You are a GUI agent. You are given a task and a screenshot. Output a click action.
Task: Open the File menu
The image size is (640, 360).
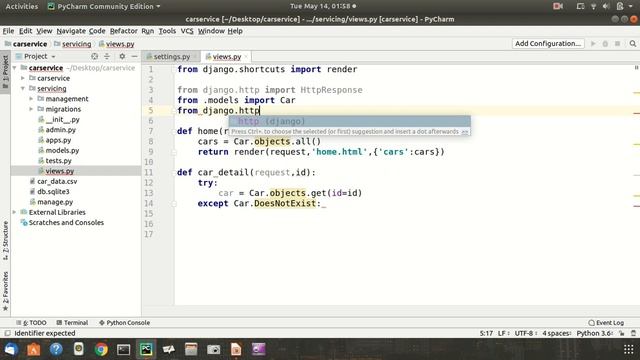coord(8,31)
